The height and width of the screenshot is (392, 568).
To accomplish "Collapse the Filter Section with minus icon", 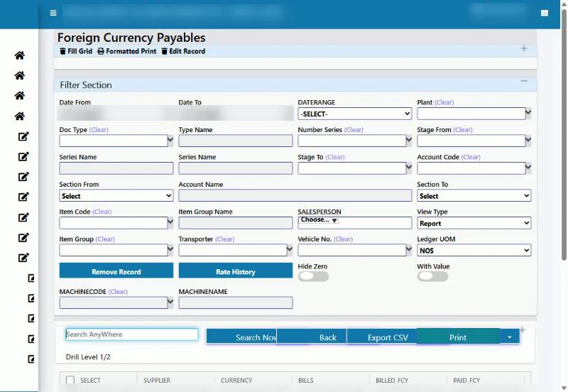I will pos(524,81).
